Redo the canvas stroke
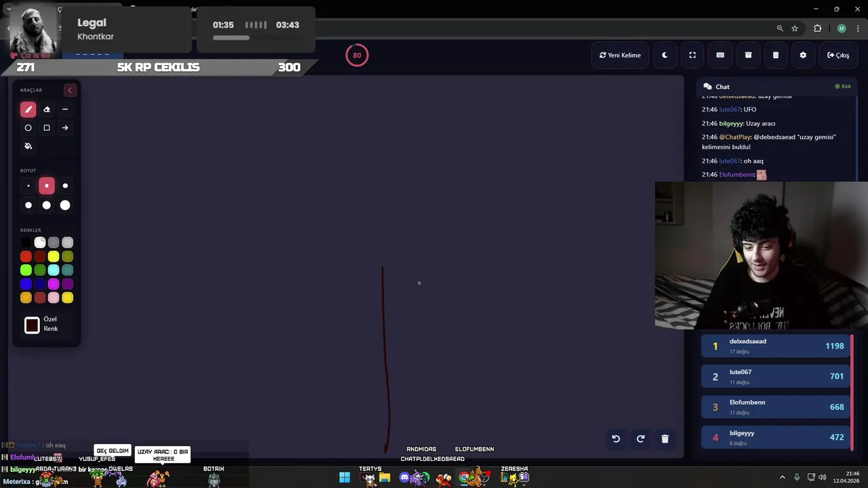 pyautogui.click(x=640, y=439)
